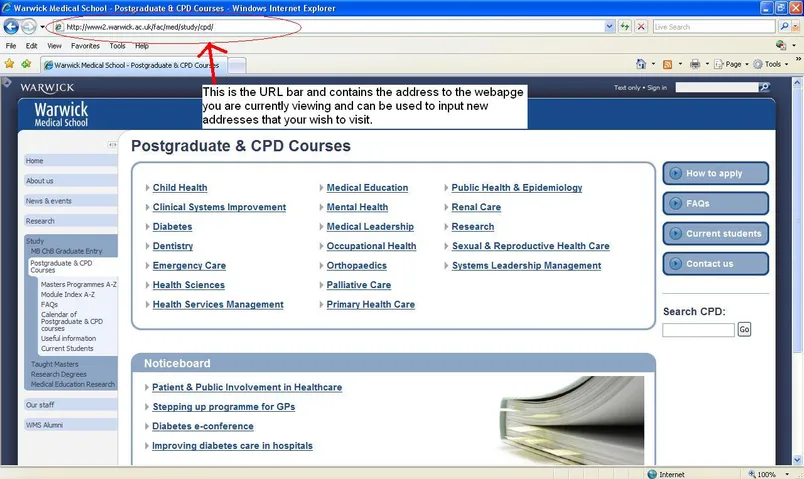
Task: Open Favorites Center star icon
Action: pos(9,64)
